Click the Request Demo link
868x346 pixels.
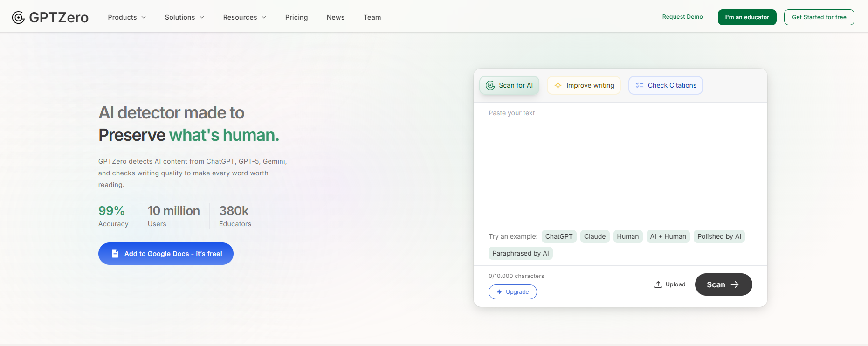coord(682,17)
